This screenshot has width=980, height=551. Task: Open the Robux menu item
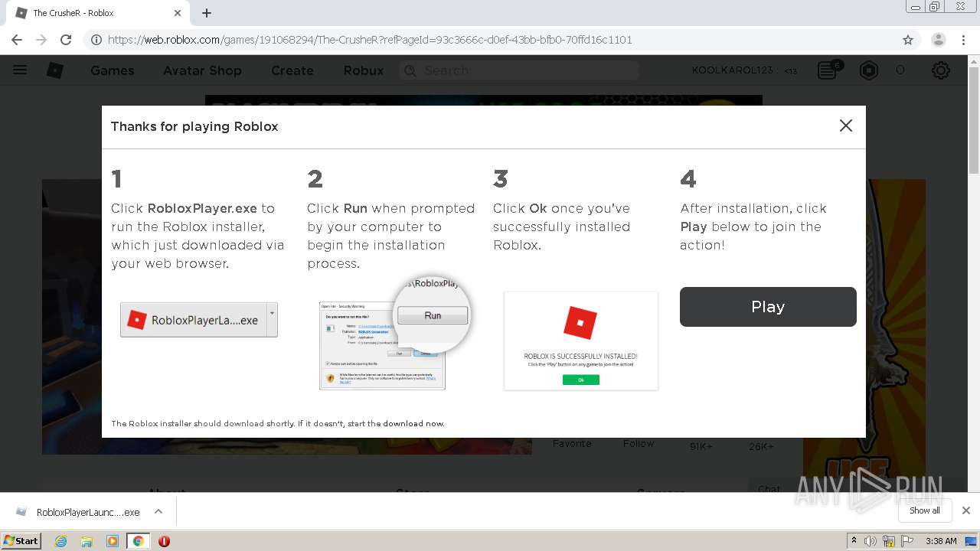(x=364, y=70)
